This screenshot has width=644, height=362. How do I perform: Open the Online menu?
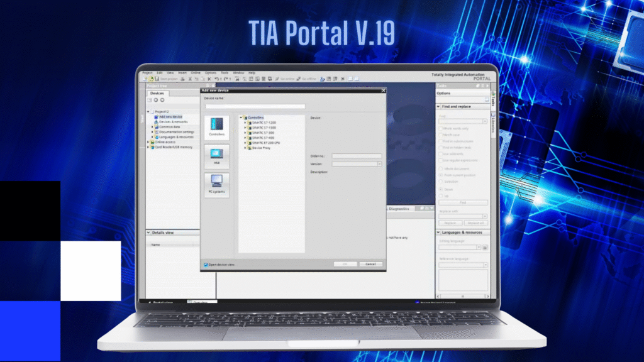(x=196, y=73)
